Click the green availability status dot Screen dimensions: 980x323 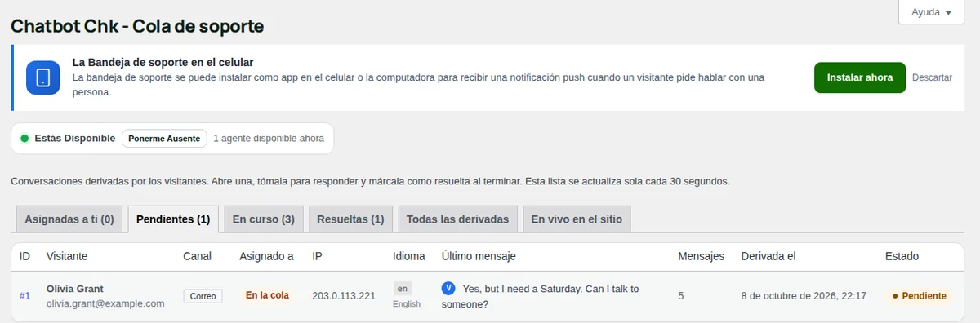(x=24, y=139)
